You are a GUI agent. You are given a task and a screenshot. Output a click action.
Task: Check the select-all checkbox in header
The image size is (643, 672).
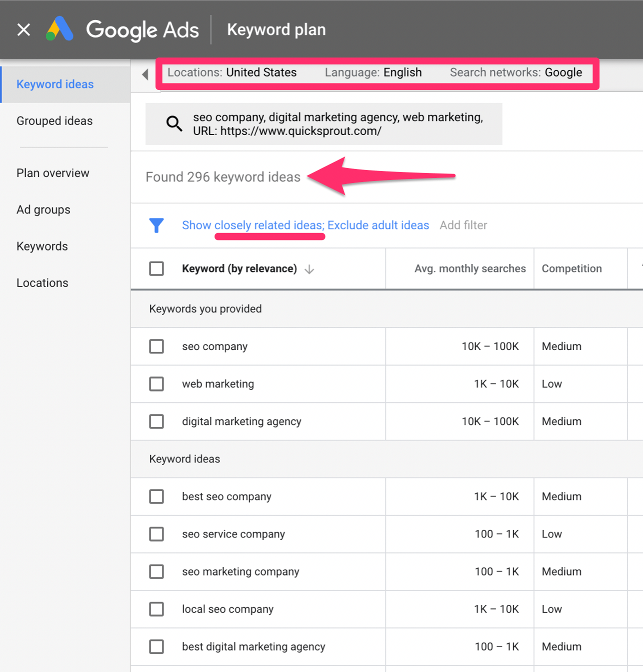(156, 268)
